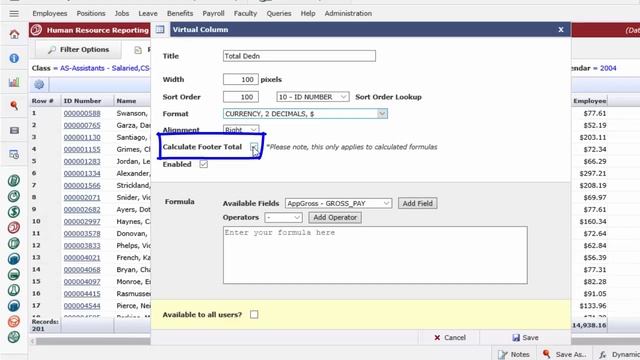Click the Employee column header
Viewport: 640px width, 360px height.
point(590,101)
